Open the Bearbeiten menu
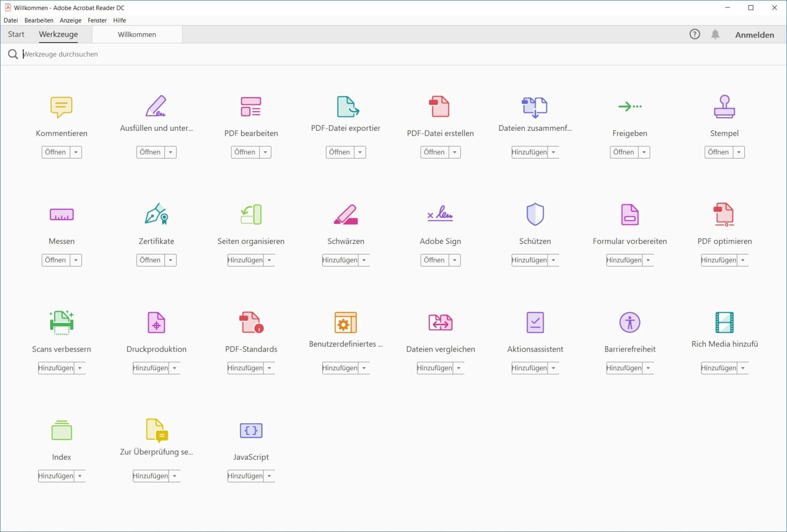Image resolution: width=787 pixels, height=532 pixels. tap(39, 20)
